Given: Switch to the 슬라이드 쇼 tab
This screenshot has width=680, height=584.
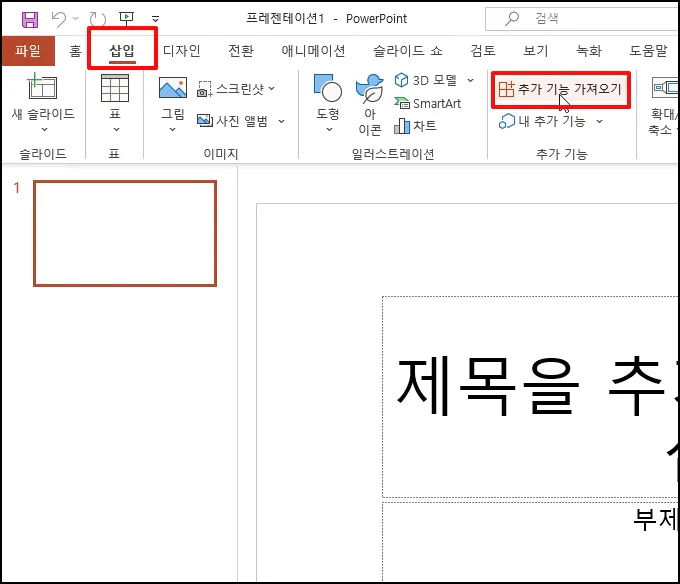Looking at the screenshot, I should pyautogui.click(x=408, y=51).
